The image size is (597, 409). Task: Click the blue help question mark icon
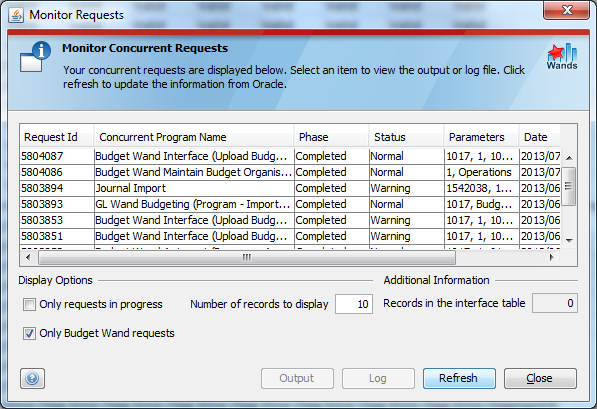click(32, 378)
